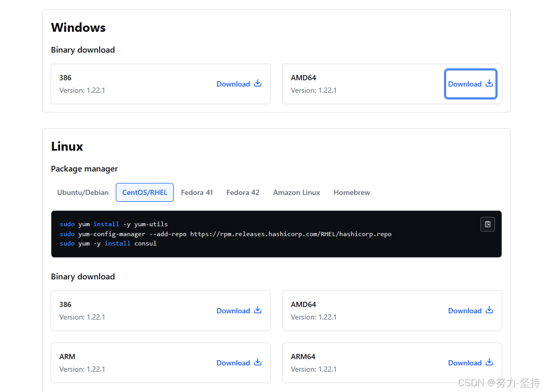Click the Binary download subheading under Windows

tap(83, 50)
